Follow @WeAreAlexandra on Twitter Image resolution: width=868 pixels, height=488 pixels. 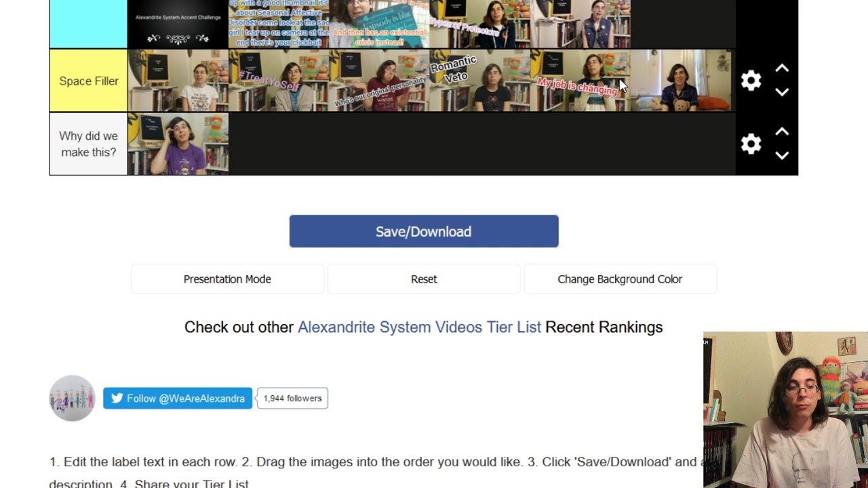tap(178, 399)
